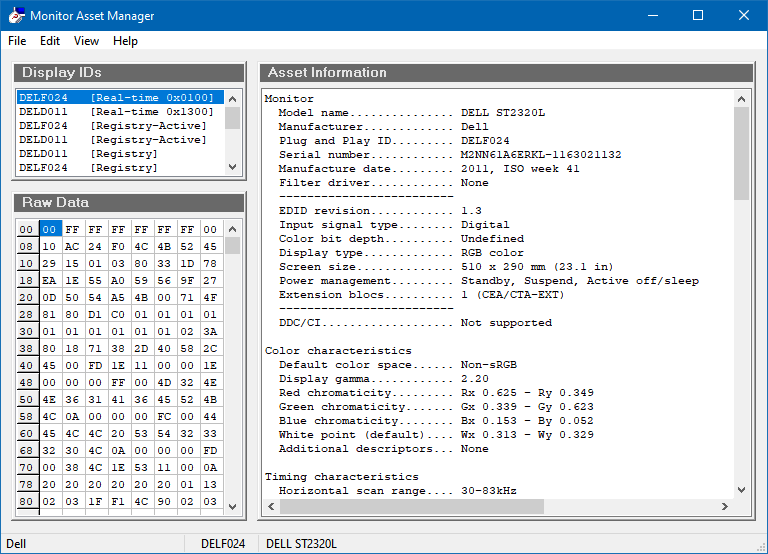Click raw data row offset 28
768x554 pixels.
click(26, 314)
